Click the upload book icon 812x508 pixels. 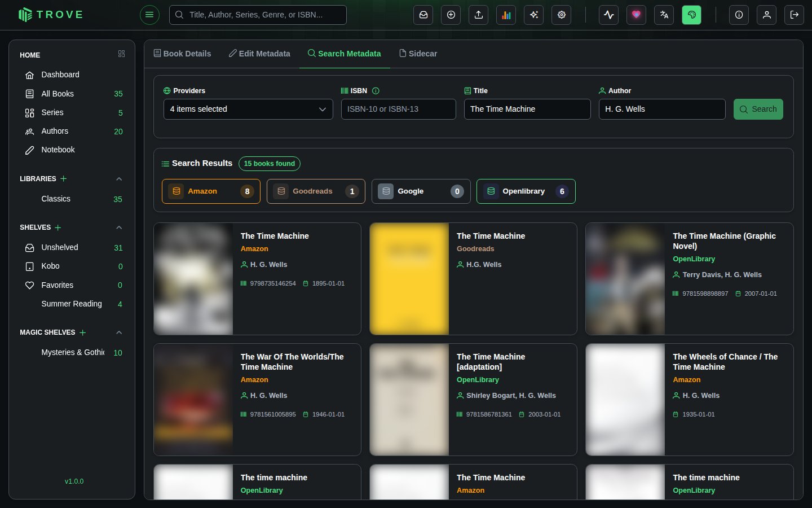(479, 15)
